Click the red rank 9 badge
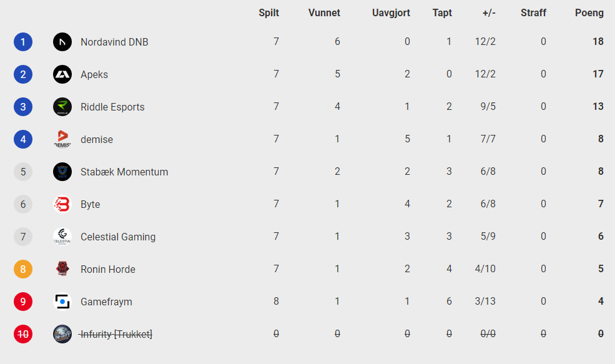 click(23, 302)
